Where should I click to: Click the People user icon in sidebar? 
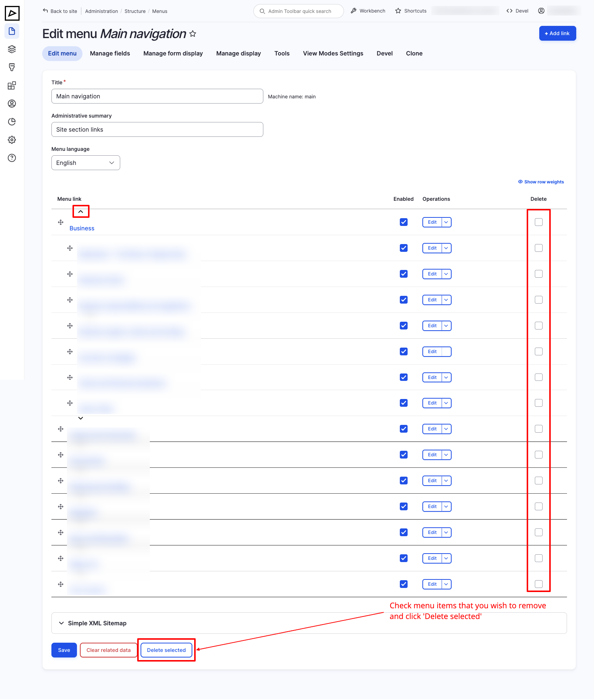pyautogui.click(x=12, y=104)
